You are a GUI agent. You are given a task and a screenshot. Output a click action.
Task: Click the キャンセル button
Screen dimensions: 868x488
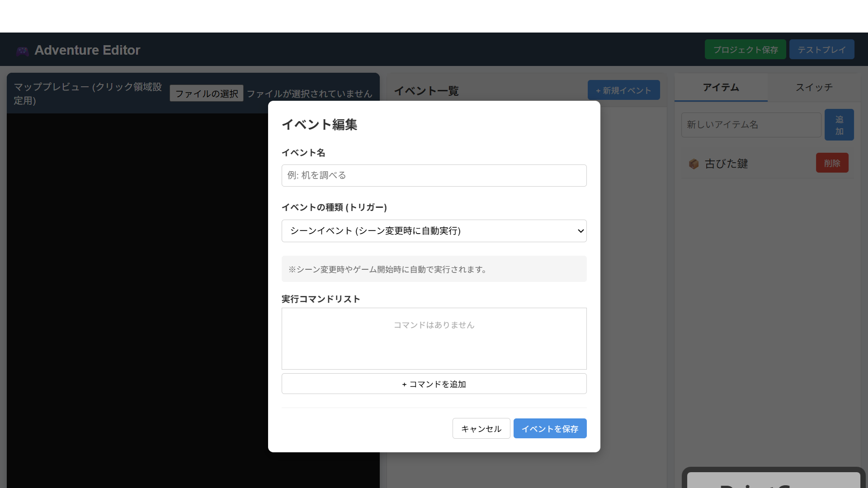tap(481, 428)
